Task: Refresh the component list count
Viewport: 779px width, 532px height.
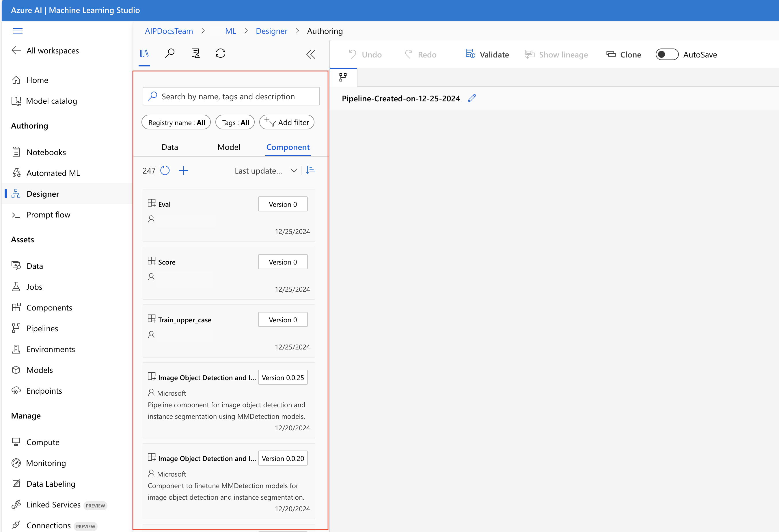Action: 165,171
